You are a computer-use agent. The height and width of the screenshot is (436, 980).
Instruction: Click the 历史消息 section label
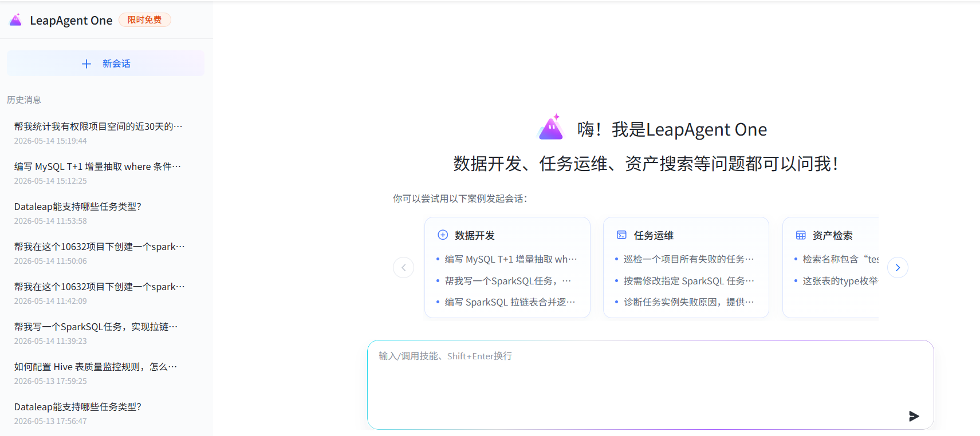(24, 100)
